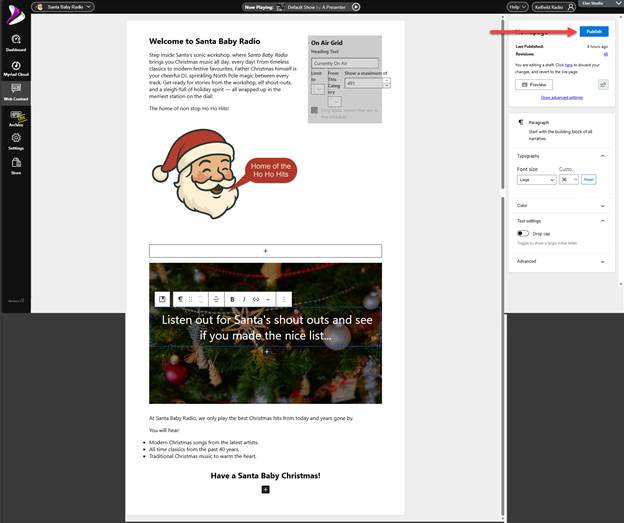Click the custom font size input field
624x523 pixels.
tap(568, 180)
